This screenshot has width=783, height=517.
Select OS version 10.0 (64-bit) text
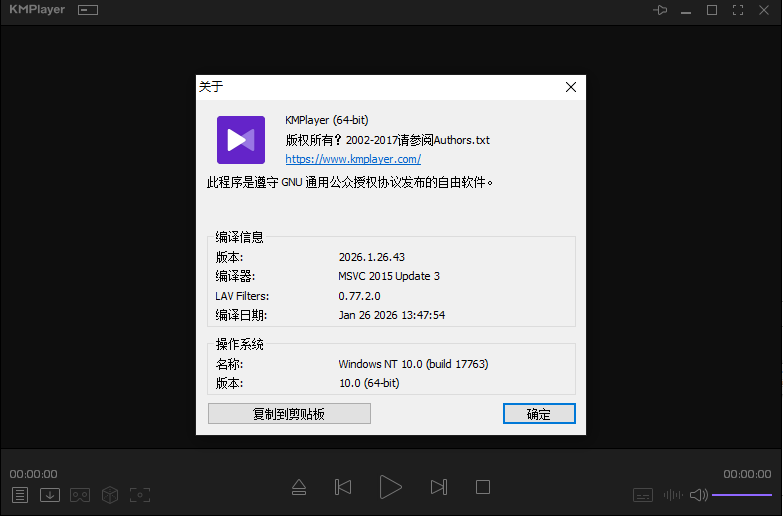369,383
